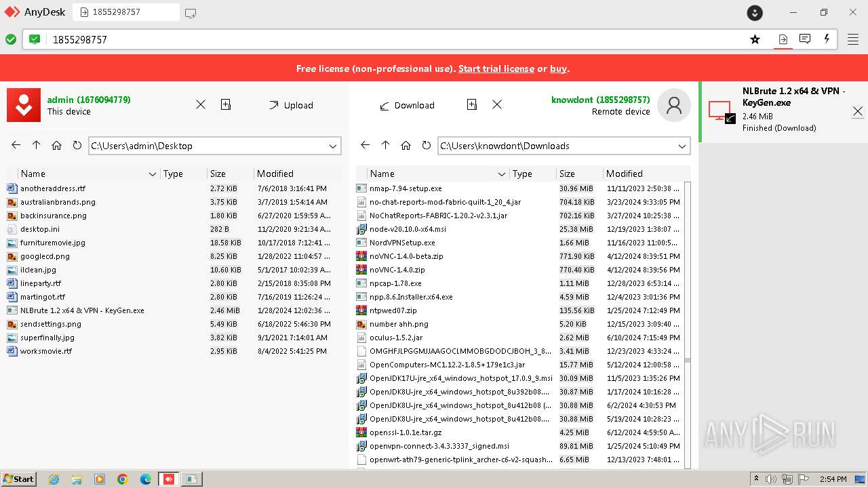Click the Upload button

pyautogui.click(x=291, y=105)
